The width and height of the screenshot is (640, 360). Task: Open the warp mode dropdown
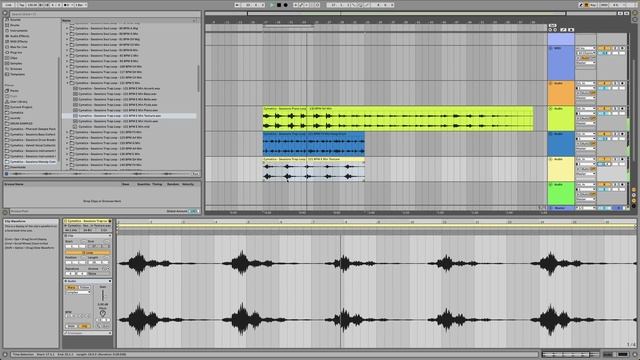click(x=78, y=292)
